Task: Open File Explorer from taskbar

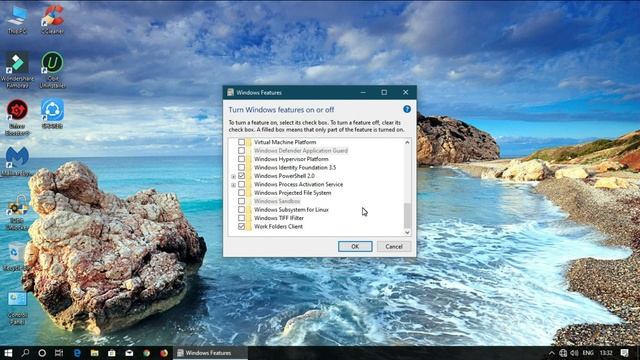Action: coord(94,353)
